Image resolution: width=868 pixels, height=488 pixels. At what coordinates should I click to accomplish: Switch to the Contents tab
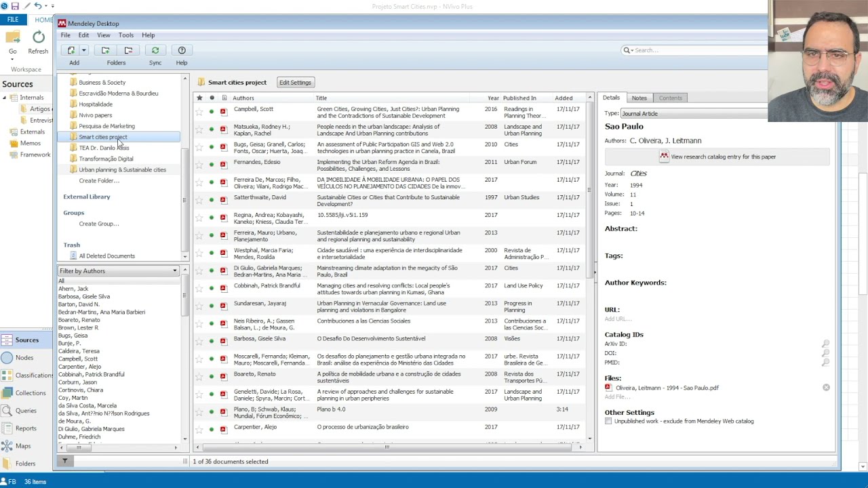[x=670, y=98]
